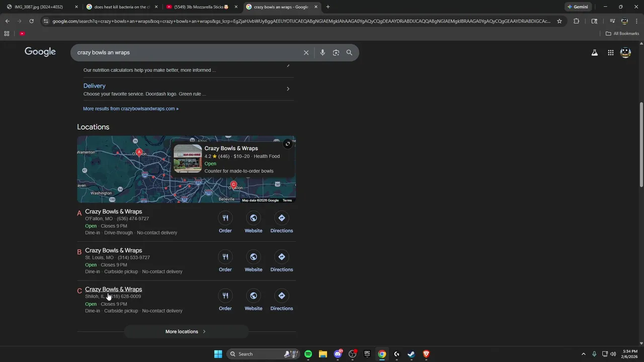Open Spotify from the taskbar
The image size is (644, 362).
tap(308, 354)
